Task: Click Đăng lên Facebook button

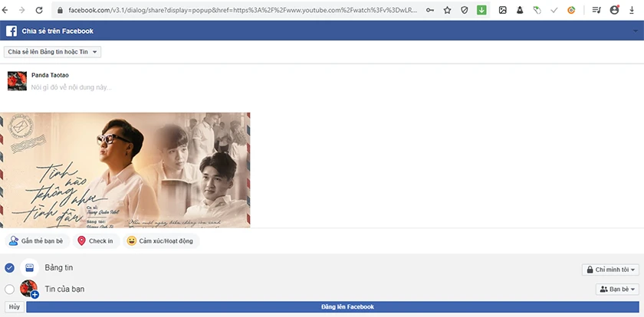Action: tap(333, 307)
